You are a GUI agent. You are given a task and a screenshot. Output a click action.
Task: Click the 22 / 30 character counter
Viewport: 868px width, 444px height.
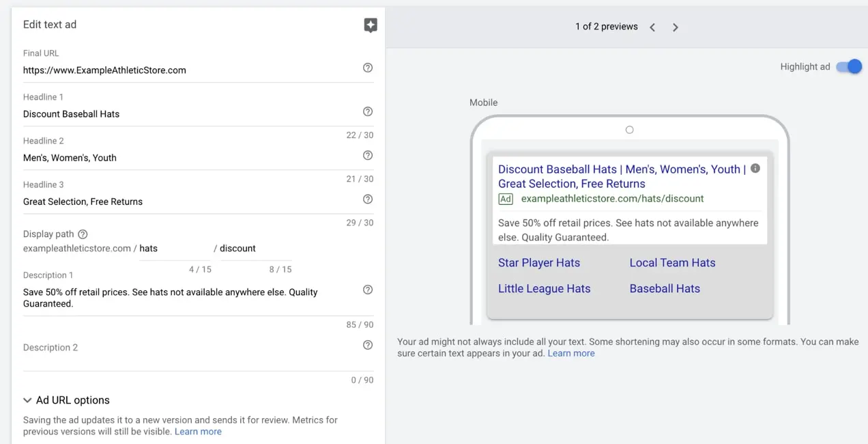[x=360, y=135]
